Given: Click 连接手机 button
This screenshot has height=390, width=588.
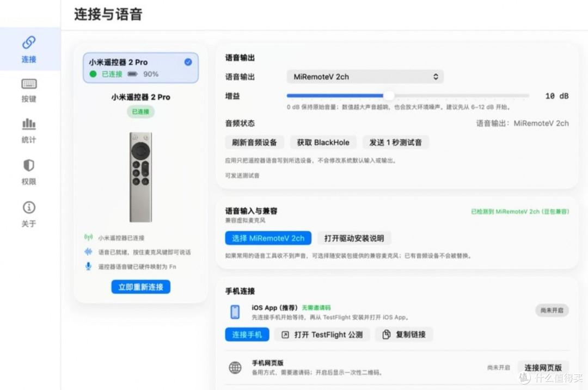Looking at the screenshot, I should coord(247,335).
